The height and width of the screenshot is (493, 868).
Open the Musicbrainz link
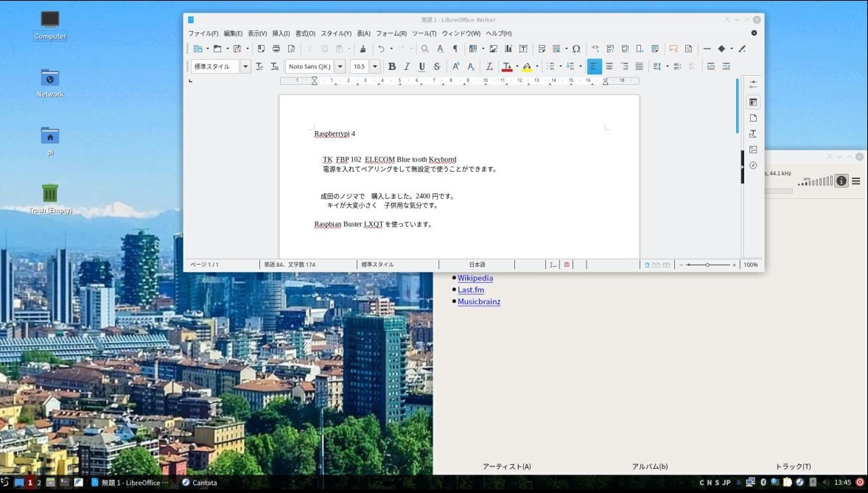point(479,302)
